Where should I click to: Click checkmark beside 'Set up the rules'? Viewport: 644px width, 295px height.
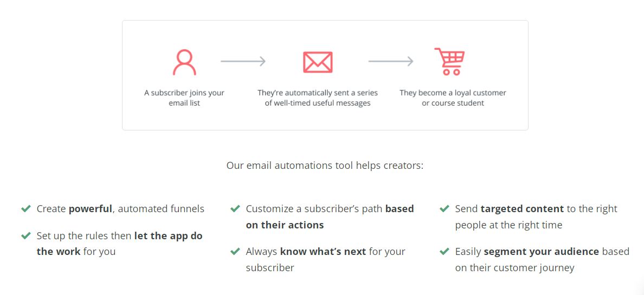[x=26, y=236]
